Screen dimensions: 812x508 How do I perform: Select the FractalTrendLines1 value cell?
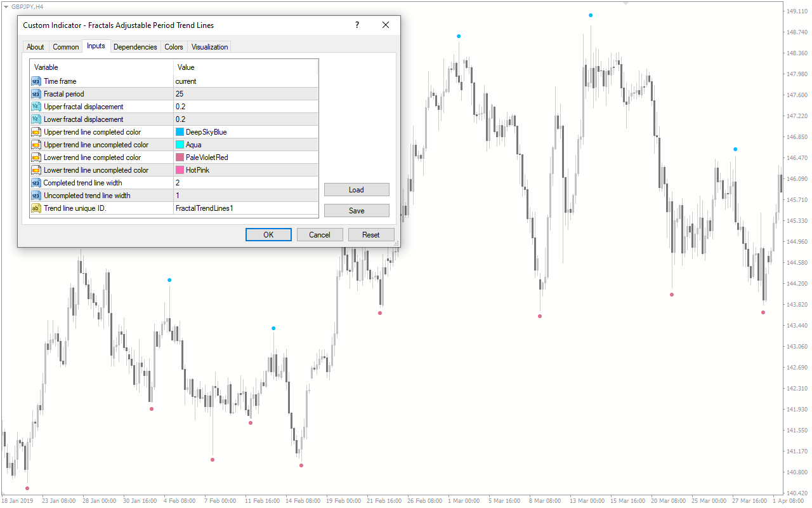pos(246,208)
